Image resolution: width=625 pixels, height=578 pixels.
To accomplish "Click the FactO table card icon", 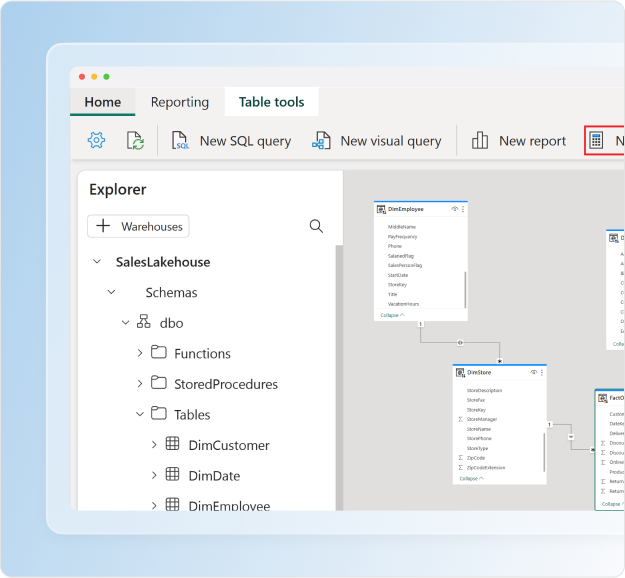I will [603, 398].
